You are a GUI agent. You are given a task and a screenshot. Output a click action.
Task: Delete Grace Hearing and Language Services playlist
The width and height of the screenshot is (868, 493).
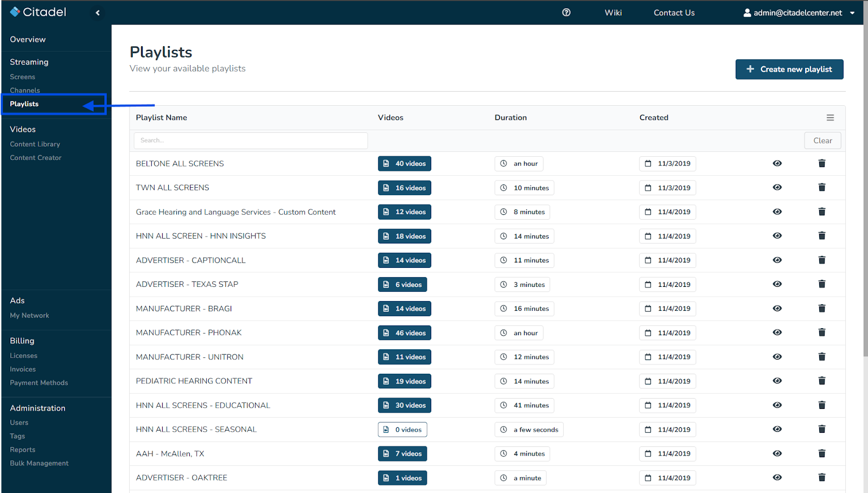(822, 212)
